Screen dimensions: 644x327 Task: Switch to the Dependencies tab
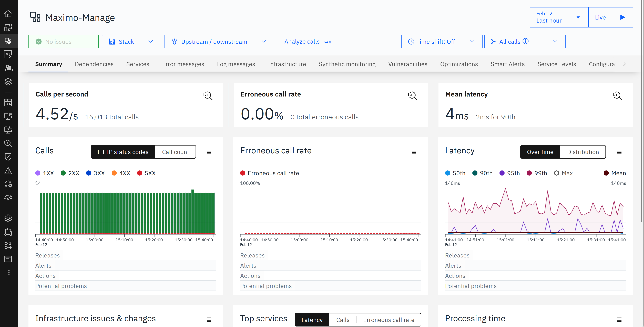pyautogui.click(x=94, y=64)
